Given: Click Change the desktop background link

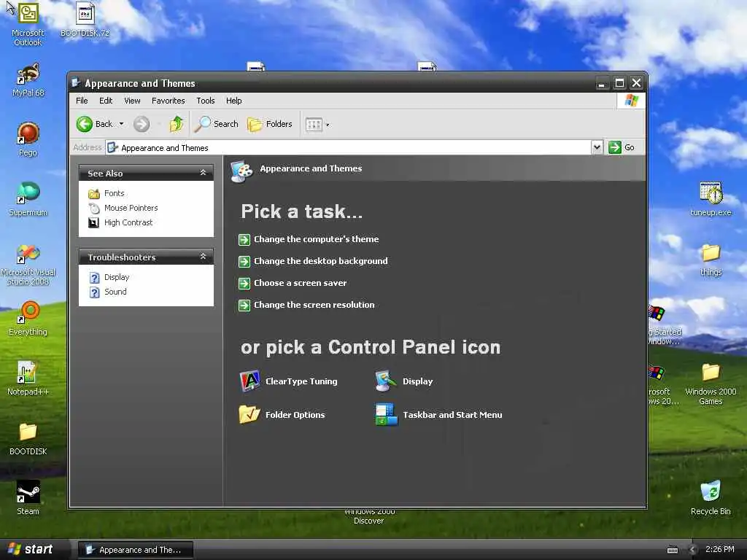Looking at the screenshot, I should point(321,261).
